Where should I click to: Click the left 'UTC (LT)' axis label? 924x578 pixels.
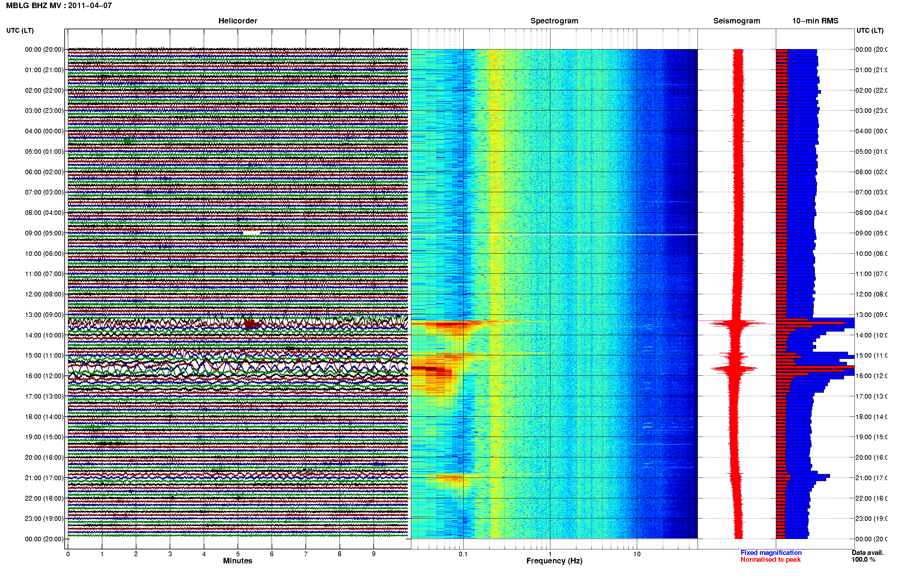(x=20, y=31)
